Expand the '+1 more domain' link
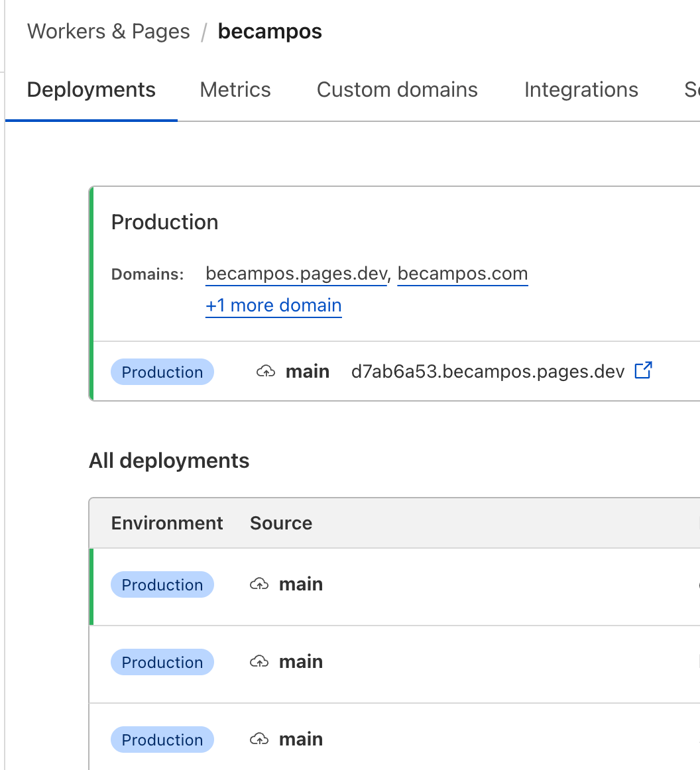 274,306
